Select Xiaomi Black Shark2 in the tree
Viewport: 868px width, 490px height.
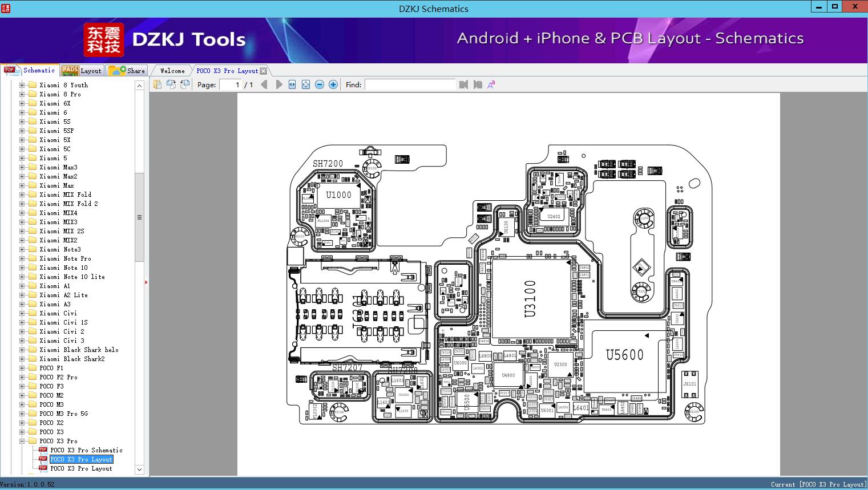[72, 359]
